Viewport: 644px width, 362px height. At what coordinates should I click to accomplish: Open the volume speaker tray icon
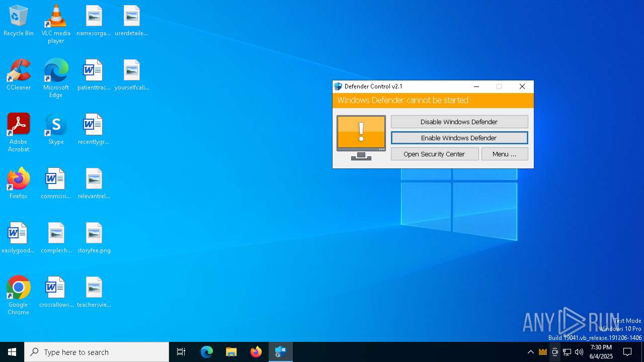[579, 352]
